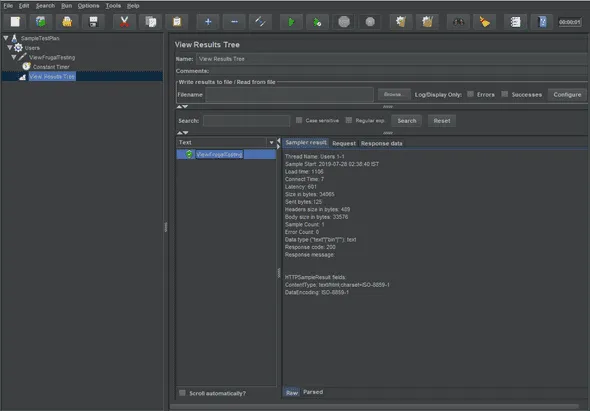This screenshot has width=590, height=411.
Task: Click the New test plan icon
Action: pos(15,22)
